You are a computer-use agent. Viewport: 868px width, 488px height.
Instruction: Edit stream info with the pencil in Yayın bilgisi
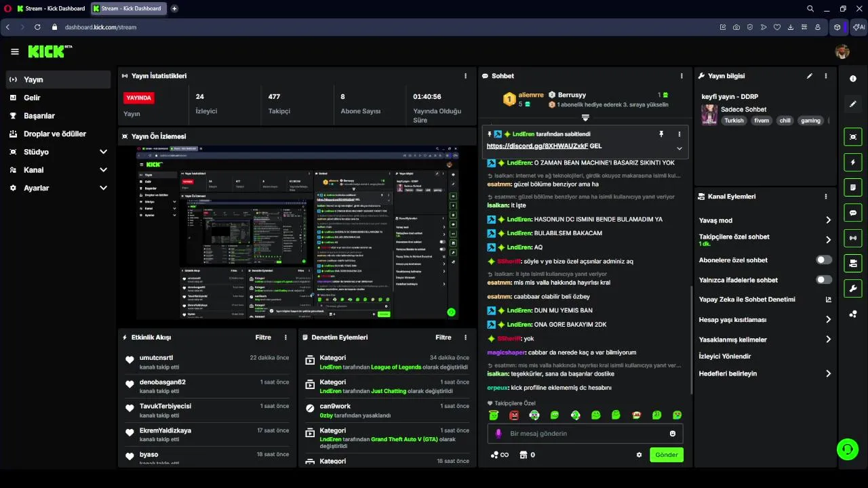coord(810,76)
